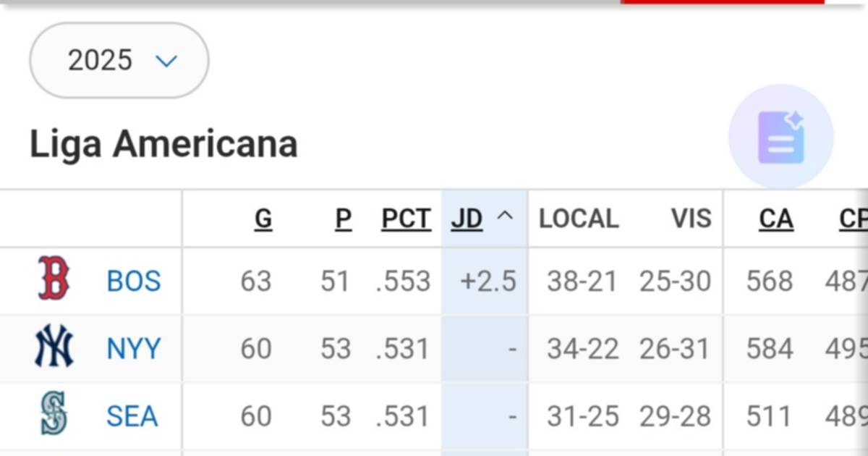This screenshot has width=868, height=456.
Task: Click the LOCAL column header
Action: (x=578, y=218)
